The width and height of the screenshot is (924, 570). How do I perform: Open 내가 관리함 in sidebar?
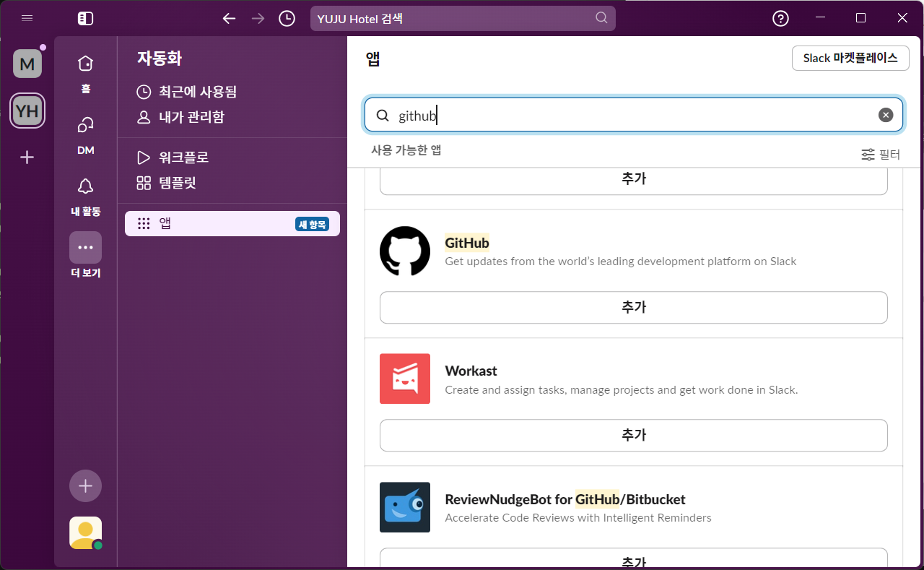pos(180,117)
